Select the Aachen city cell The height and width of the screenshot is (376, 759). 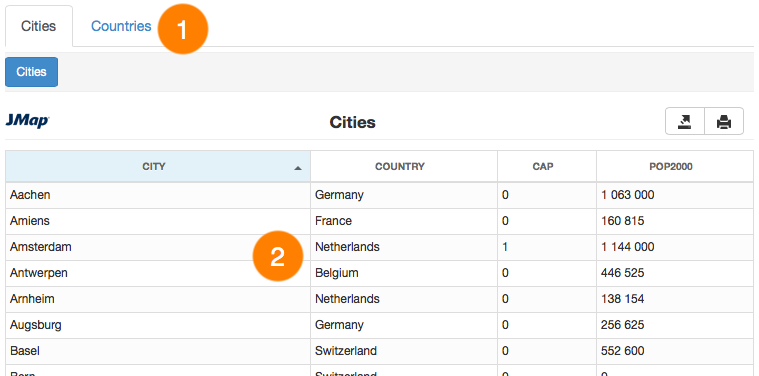pos(158,195)
